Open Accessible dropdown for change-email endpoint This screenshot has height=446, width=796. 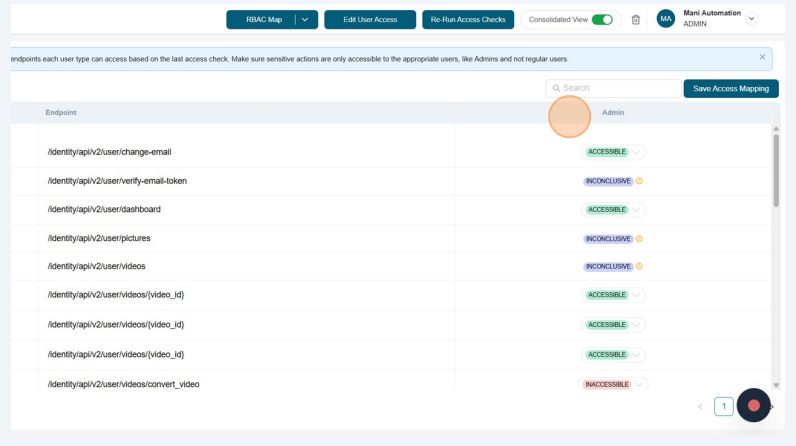(x=637, y=152)
